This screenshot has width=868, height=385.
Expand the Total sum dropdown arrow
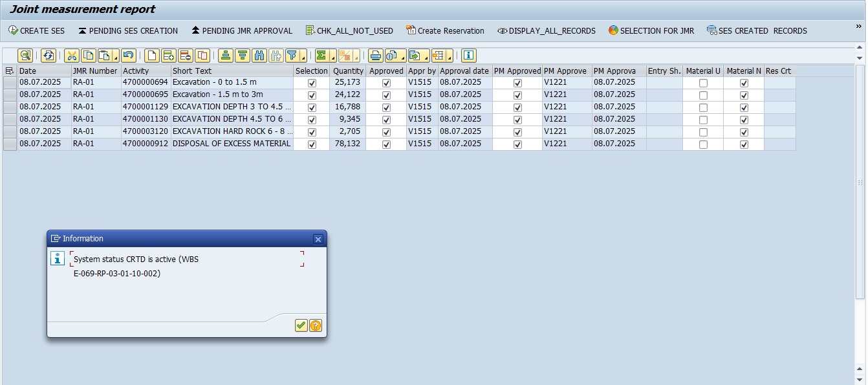332,58
